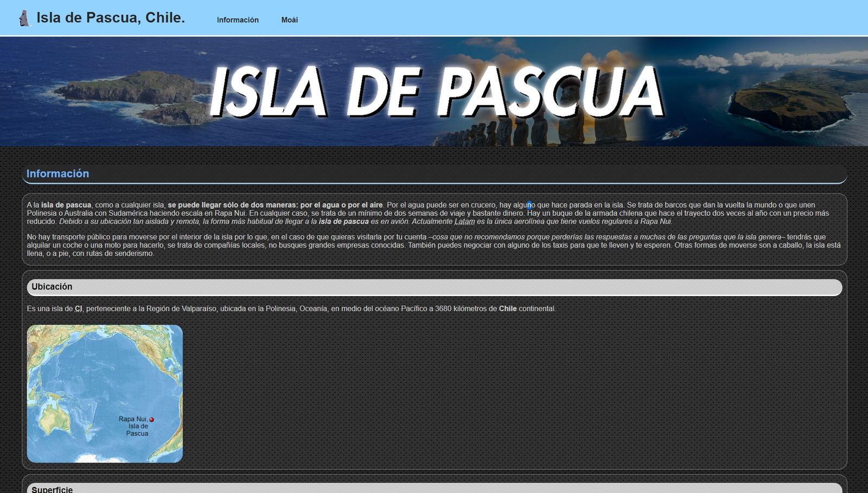
Task: Open the Moái navigation item
Action: point(289,20)
